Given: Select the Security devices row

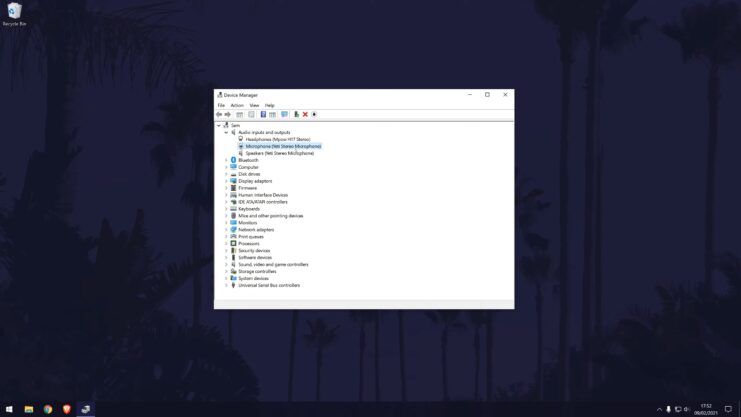Looking at the screenshot, I should (x=254, y=251).
